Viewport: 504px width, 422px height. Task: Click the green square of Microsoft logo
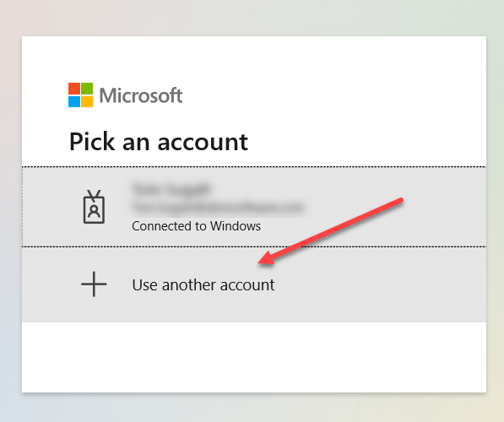point(87,89)
